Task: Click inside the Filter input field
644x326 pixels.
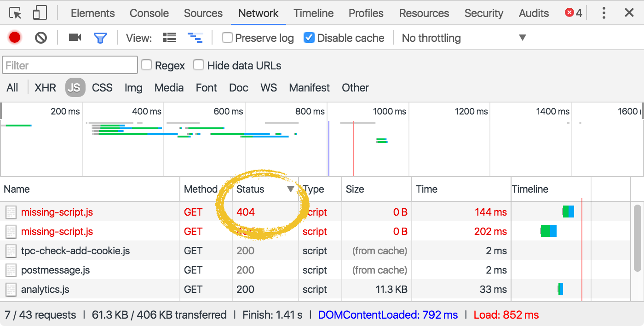Action: pos(69,65)
